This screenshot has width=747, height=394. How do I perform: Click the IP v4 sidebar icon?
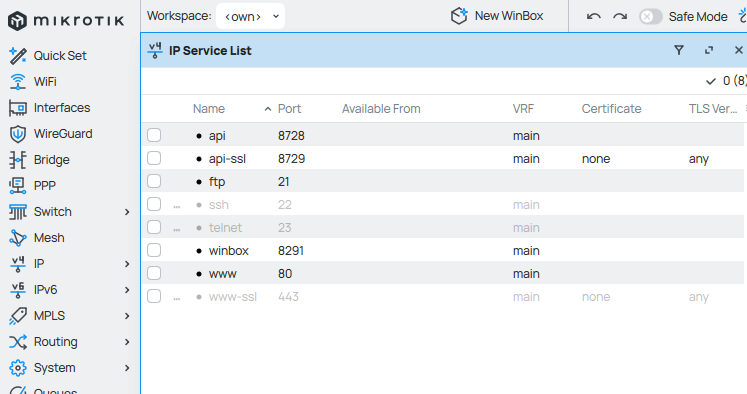tap(18, 264)
